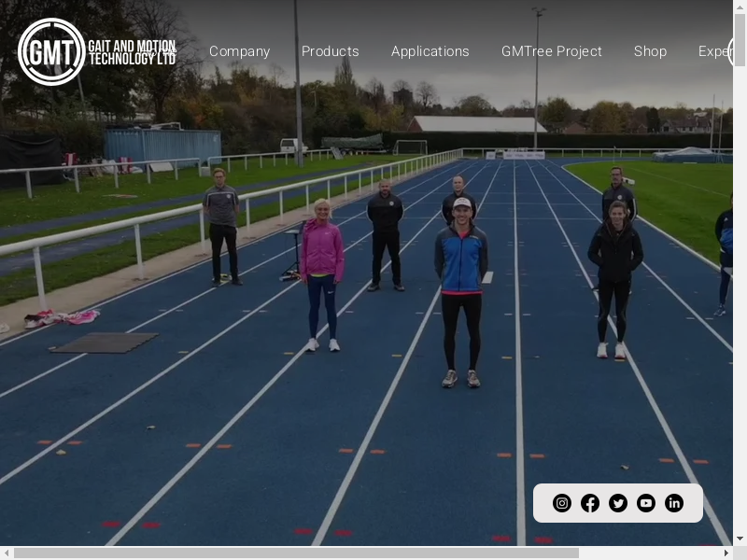Screen dimensions: 747x560
Task: Click the horizontal scrollbar thumb
Action: click(x=295, y=553)
